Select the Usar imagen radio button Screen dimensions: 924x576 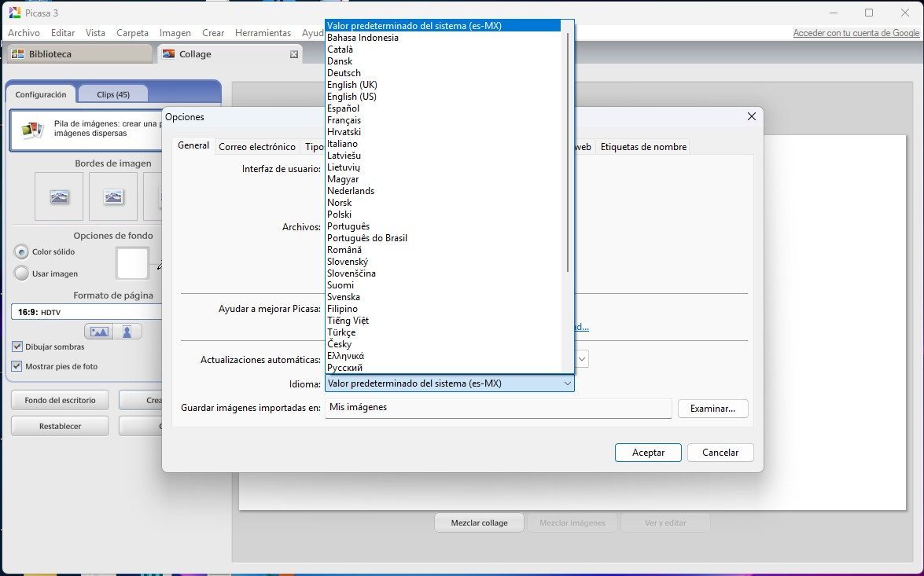point(22,273)
